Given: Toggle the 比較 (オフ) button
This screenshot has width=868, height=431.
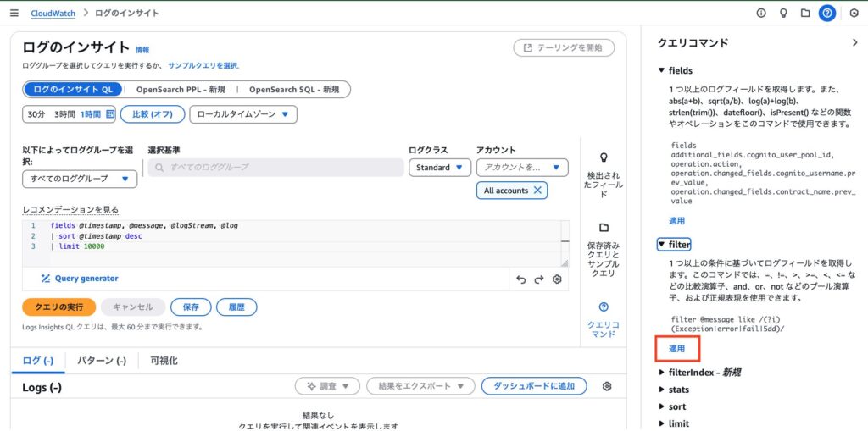Looking at the screenshot, I should [153, 114].
